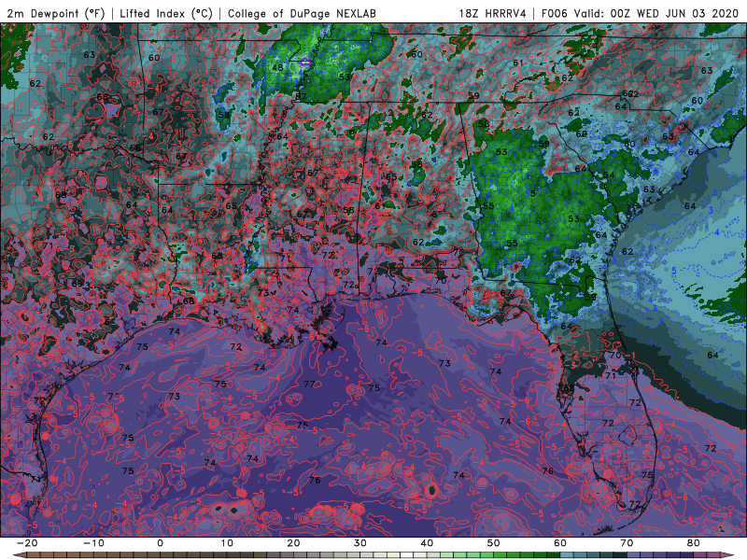
Task: Click the 20 label on the color scale
Action: coord(293,543)
